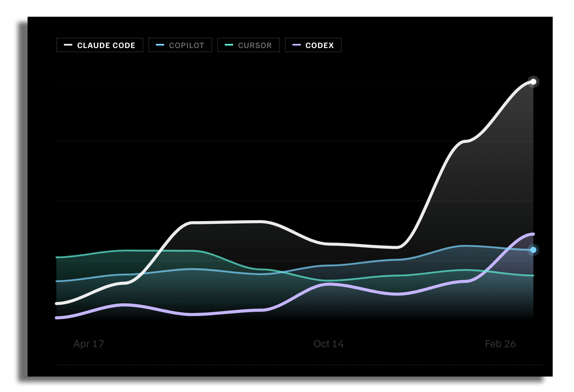
Task: Click the purple dash in Codex legend
Action: (x=297, y=45)
